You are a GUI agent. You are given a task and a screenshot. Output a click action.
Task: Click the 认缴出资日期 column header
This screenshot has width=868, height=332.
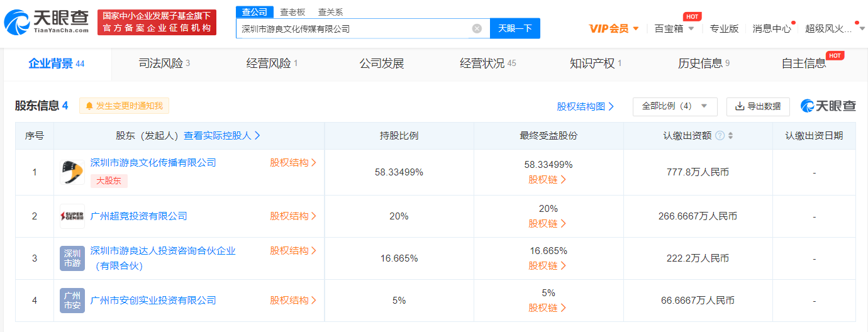814,136
